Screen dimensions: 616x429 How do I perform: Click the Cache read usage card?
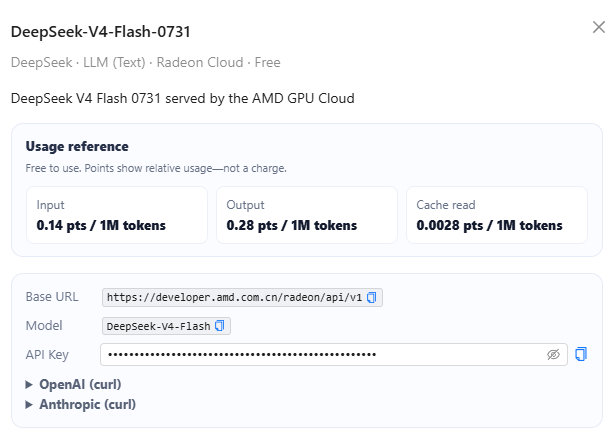click(x=497, y=215)
